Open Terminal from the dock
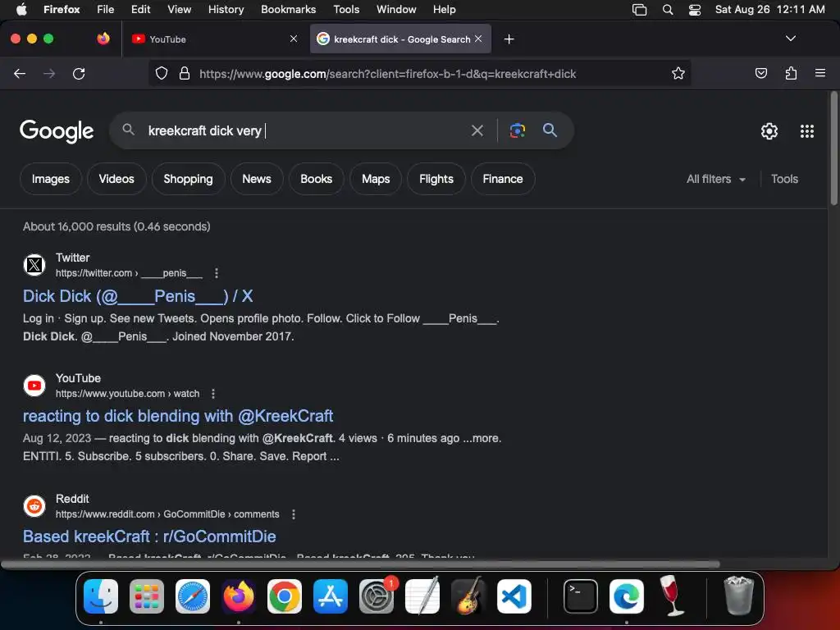 point(581,596)
